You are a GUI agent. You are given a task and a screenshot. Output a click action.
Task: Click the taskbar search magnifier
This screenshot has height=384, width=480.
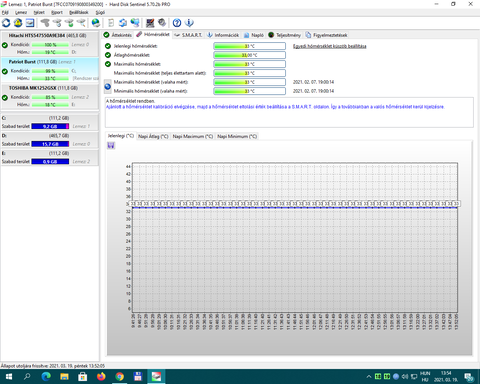click(x=27, y=377)
